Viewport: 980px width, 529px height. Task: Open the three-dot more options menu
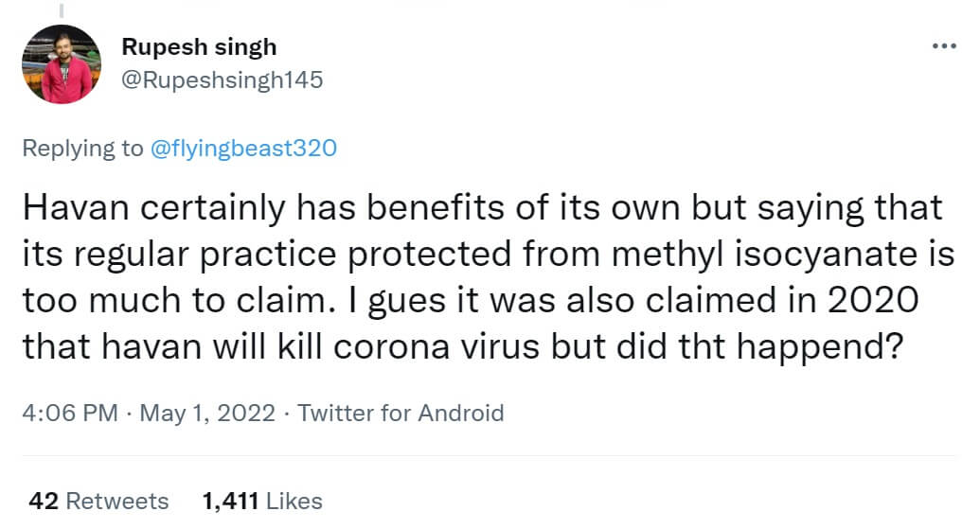944,46
